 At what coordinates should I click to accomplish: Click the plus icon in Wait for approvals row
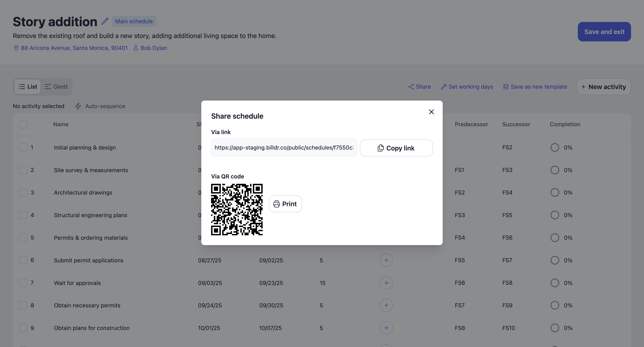click(x=386, y=283)
